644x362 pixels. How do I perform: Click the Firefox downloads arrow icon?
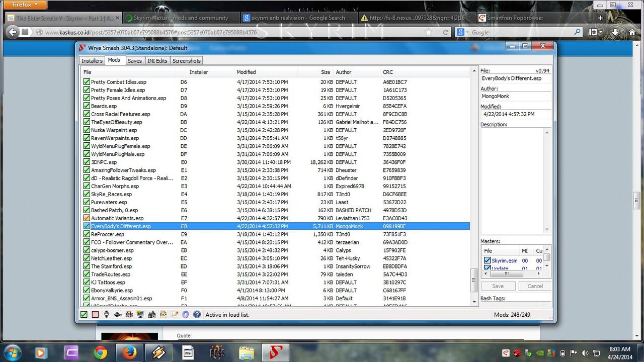pos(615,32)
